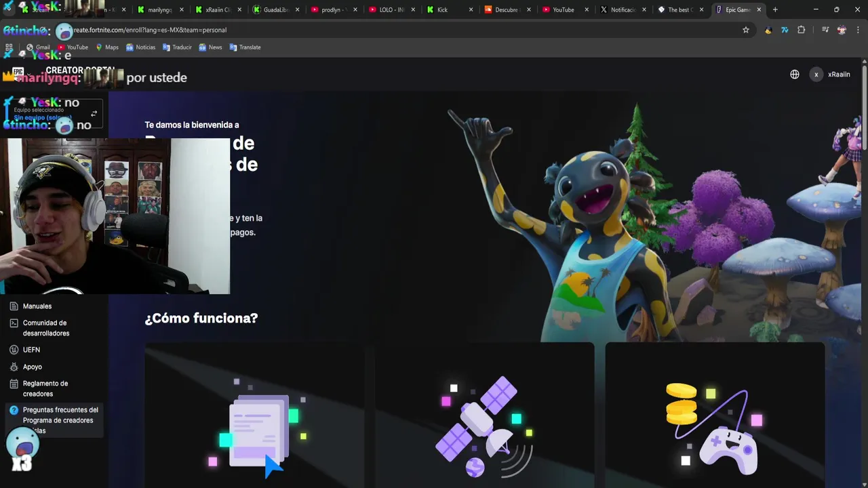Click the Preguntas frecuentes question mark icon
The height and width of the screenshot is (488, 868).
point(14,410)
